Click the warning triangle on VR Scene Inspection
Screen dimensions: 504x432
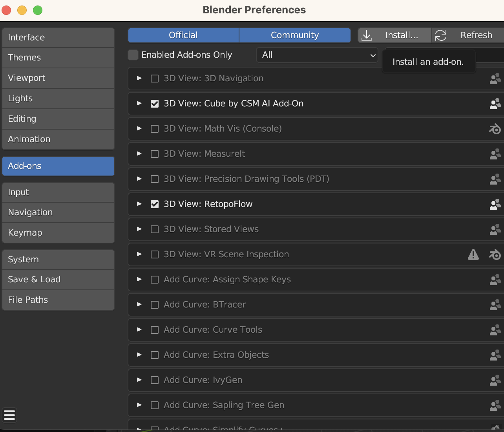473,254
